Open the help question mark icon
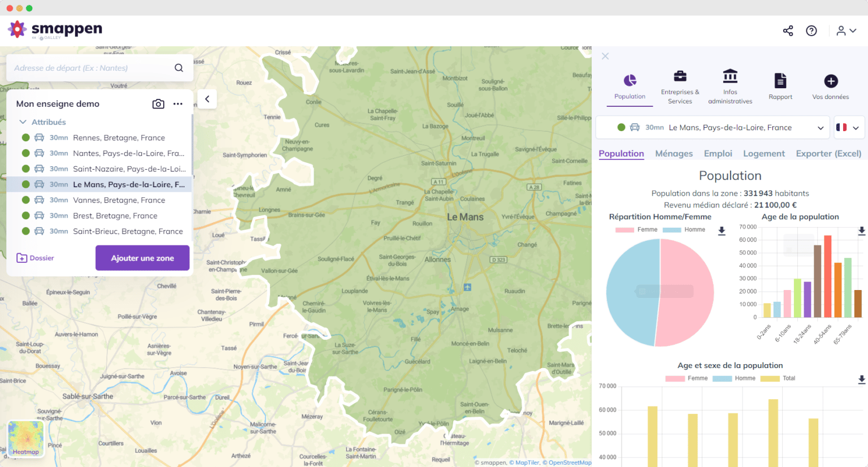 pos(811,31)
